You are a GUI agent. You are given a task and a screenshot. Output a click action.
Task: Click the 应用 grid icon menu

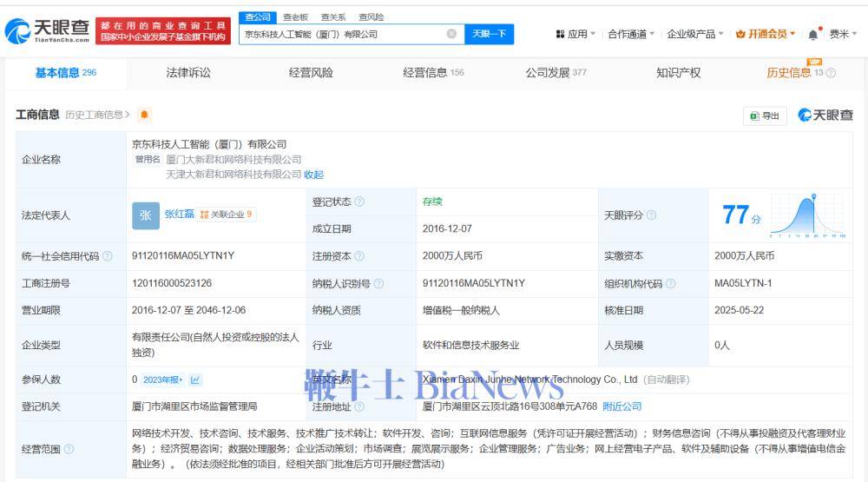575,34
